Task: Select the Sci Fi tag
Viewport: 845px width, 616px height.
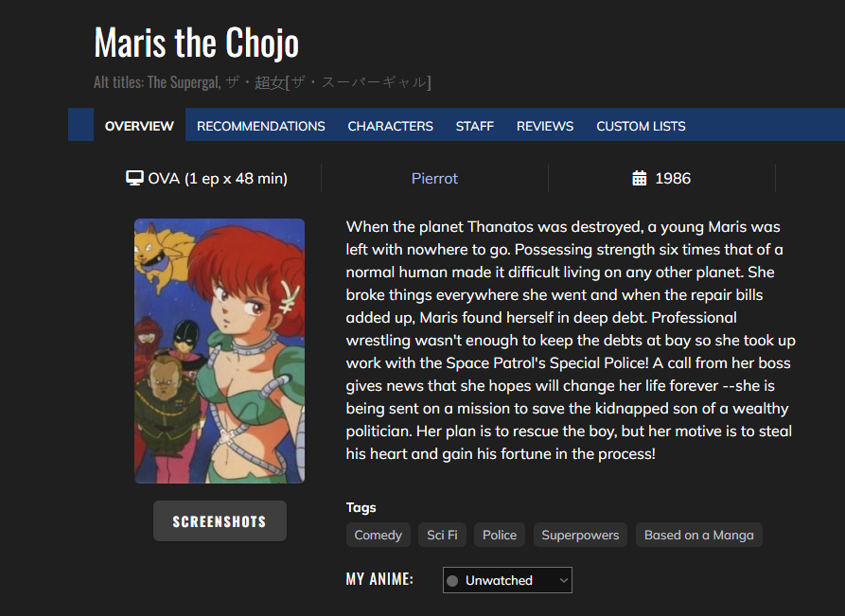Action: (442, 535)
